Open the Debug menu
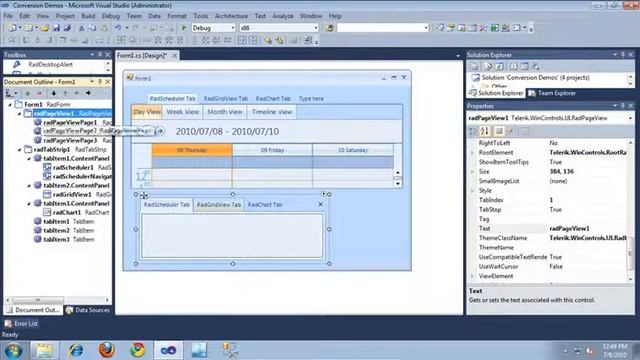The width and height of the screenshot is (640, 360). click(111, 16)
